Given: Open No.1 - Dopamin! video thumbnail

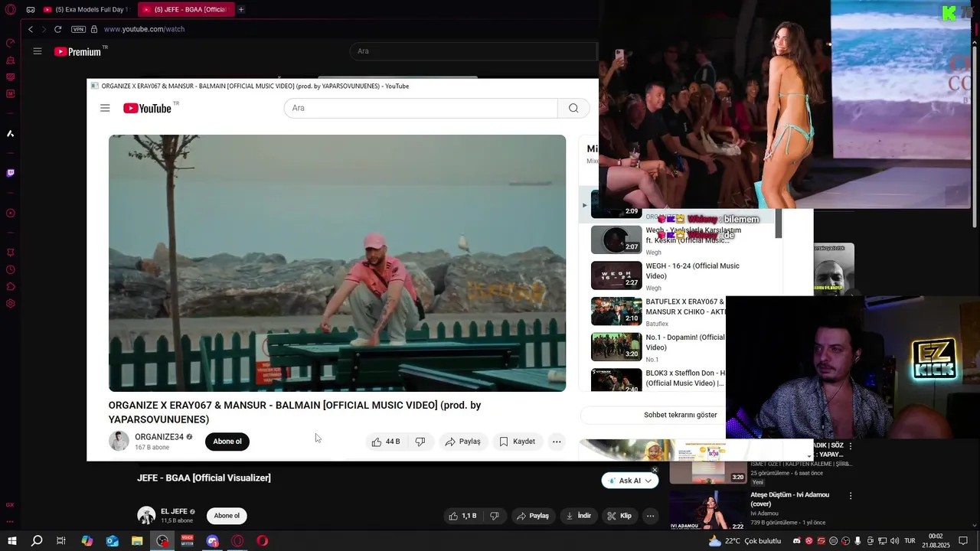Looking at the screenshot, I should (616, 347).
